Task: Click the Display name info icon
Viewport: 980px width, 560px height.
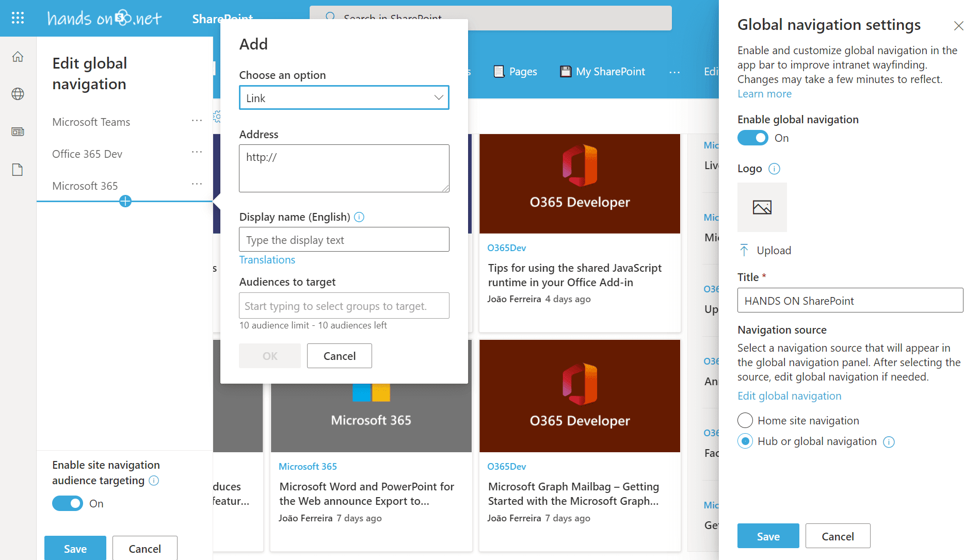Action: pos(359,217)
